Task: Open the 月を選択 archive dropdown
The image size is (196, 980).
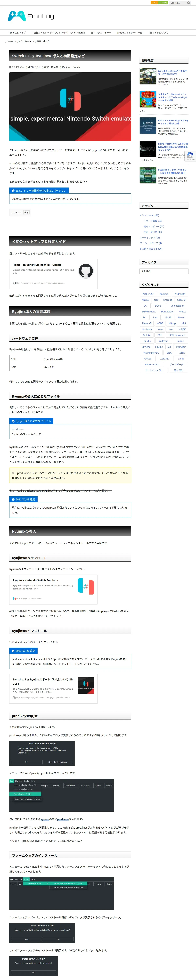Action: pos(164,271)
